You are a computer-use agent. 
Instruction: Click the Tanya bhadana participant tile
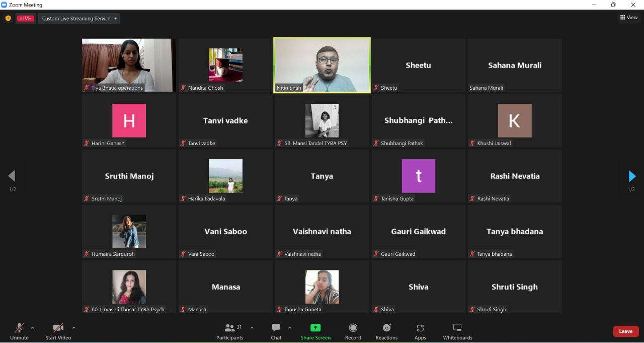tap(515, 232)
